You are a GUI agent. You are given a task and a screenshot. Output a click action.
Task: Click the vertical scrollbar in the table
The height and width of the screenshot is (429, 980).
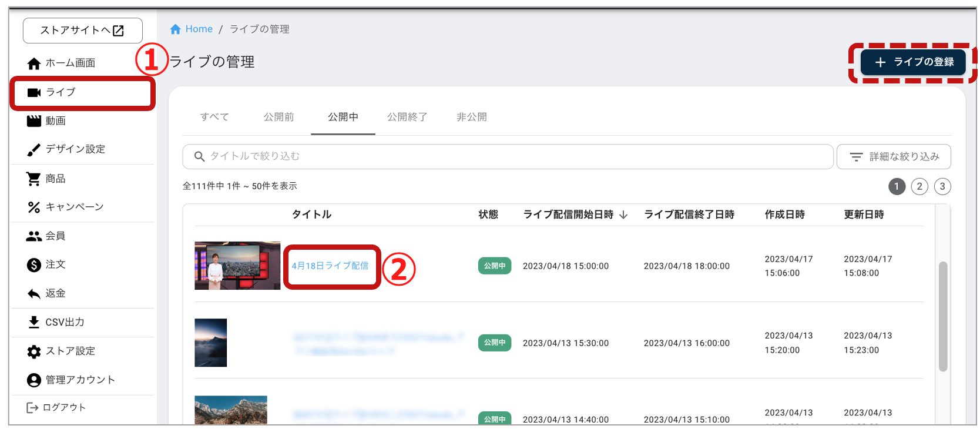click(942, 316)
